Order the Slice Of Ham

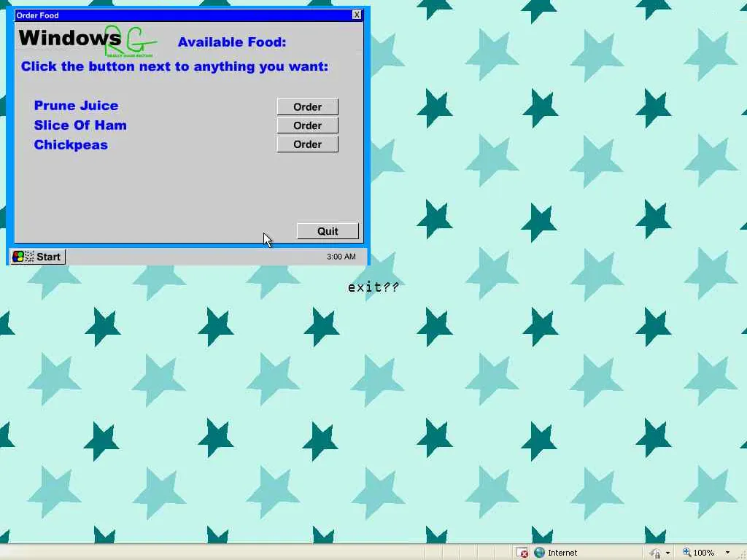307,125
